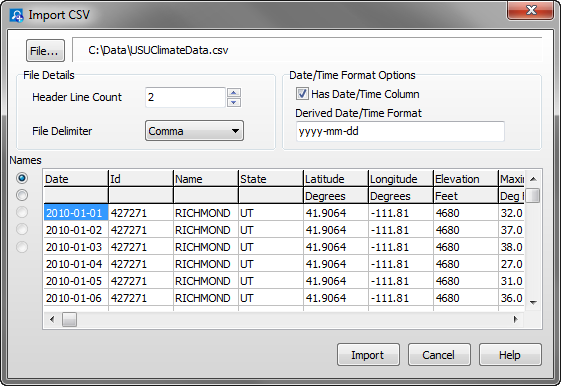
Task: Click the 38.0 temperature cell
Action: coord(512,247)
